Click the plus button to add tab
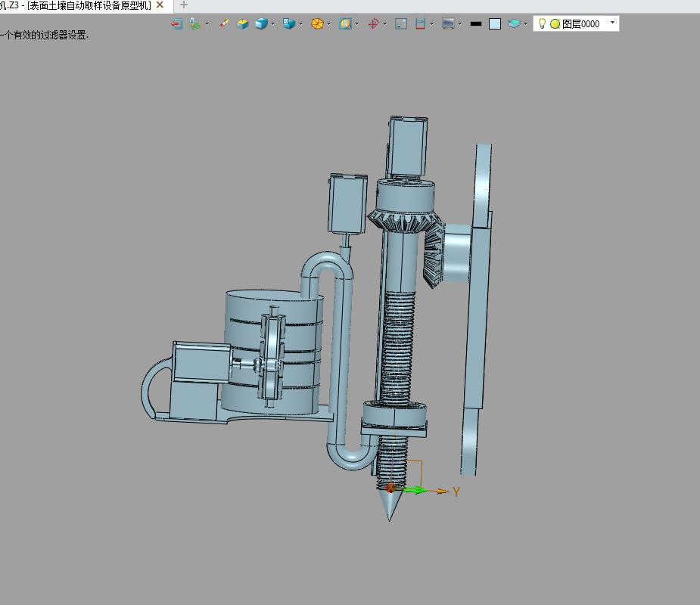 (x=183, y=5)
